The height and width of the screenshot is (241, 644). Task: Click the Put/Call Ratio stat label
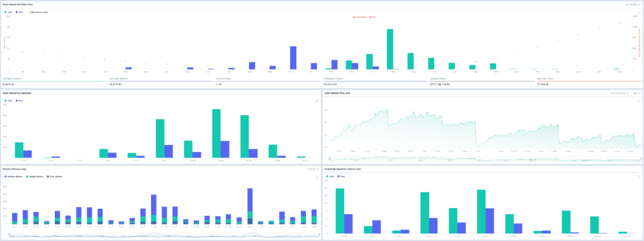[x=224, y=78]
